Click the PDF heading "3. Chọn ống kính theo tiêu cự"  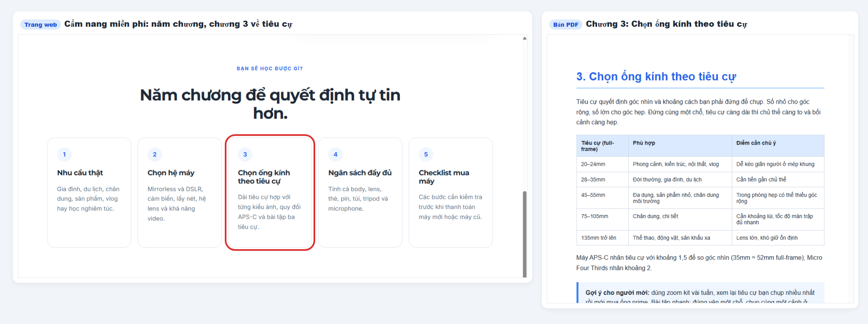[656, 77]
